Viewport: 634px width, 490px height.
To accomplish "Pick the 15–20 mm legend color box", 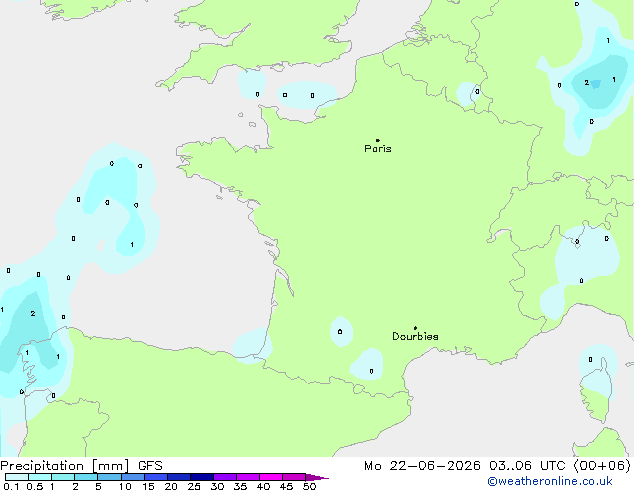I will point(155,477).
